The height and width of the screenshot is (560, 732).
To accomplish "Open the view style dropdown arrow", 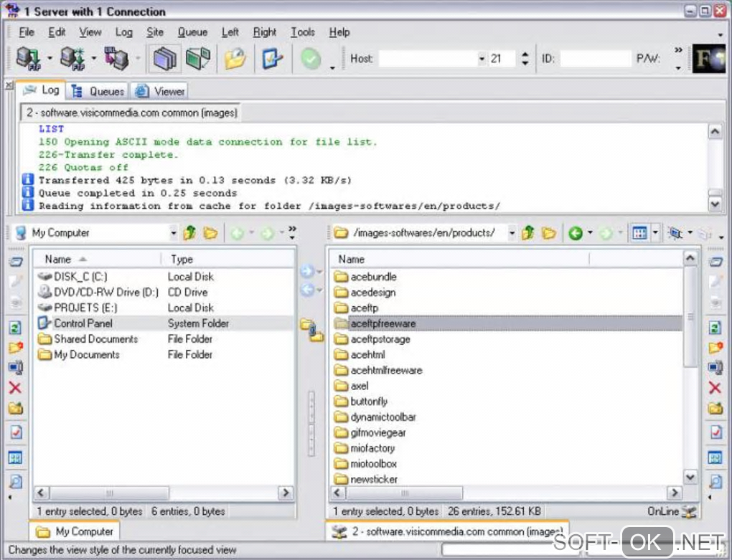I will click(x=655, y=233).
